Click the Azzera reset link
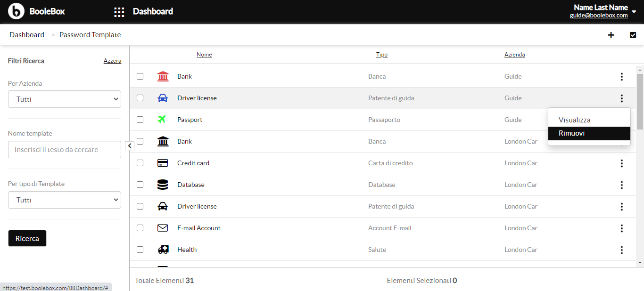The width and height of the screenshot is (644, 291). 112,61
